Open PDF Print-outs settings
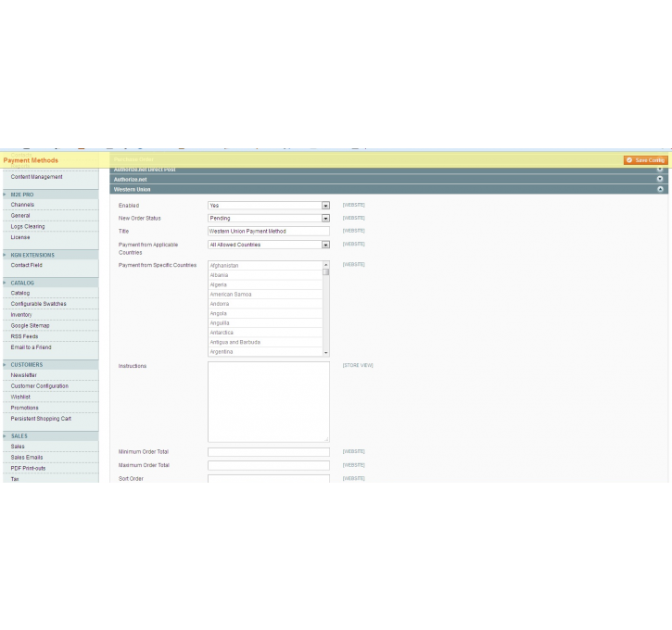Viewport: 672px width, 630px height. pyautogui.click(x=28, y=469)
